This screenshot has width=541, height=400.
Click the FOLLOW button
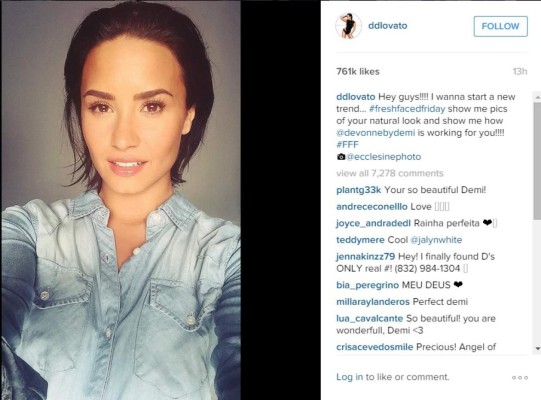(x=500, y=26)
